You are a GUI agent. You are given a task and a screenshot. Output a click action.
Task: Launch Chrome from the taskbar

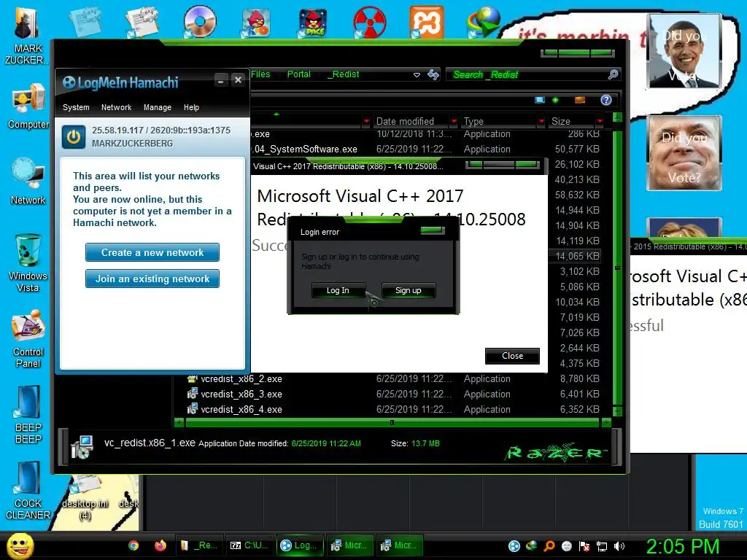click(133, 545)
